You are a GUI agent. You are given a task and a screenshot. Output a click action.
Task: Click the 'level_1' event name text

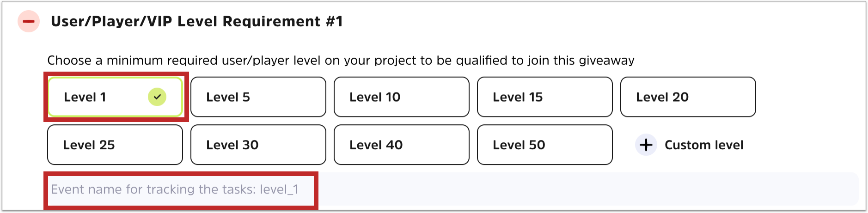click(x=279, y=189)
